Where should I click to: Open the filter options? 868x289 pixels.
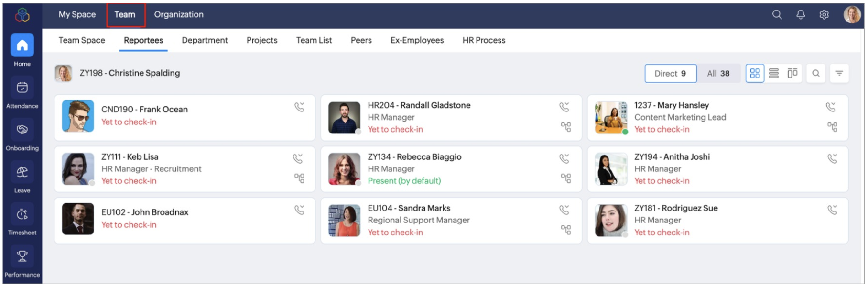[839, 73]
